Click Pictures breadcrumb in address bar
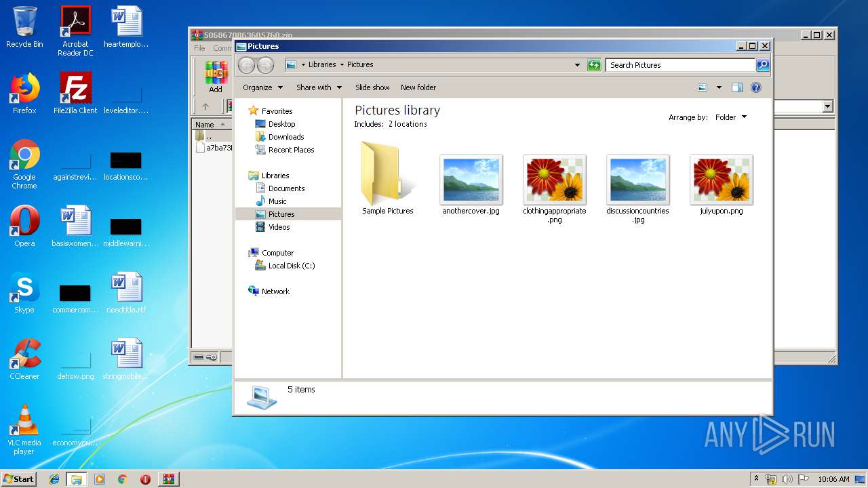Image resolution: width=868 pixels, height=488 pixels. tap(360, 65)
